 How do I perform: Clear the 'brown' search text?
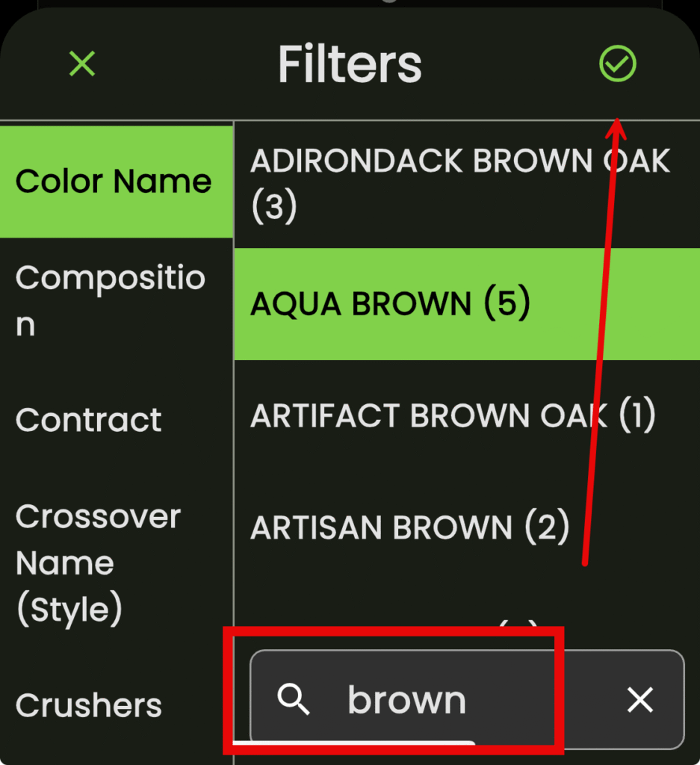tap(640, 700)
